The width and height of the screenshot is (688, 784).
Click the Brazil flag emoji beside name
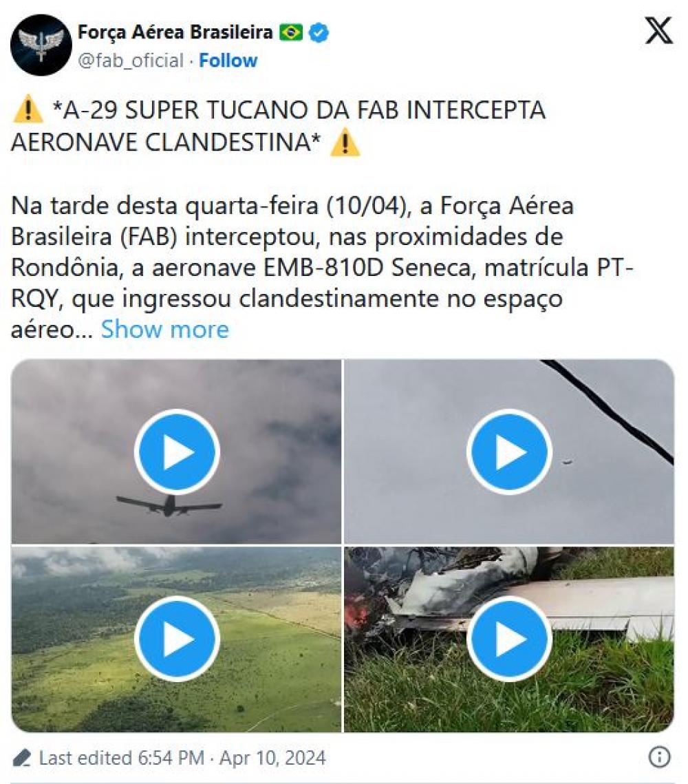click(291, 32)
